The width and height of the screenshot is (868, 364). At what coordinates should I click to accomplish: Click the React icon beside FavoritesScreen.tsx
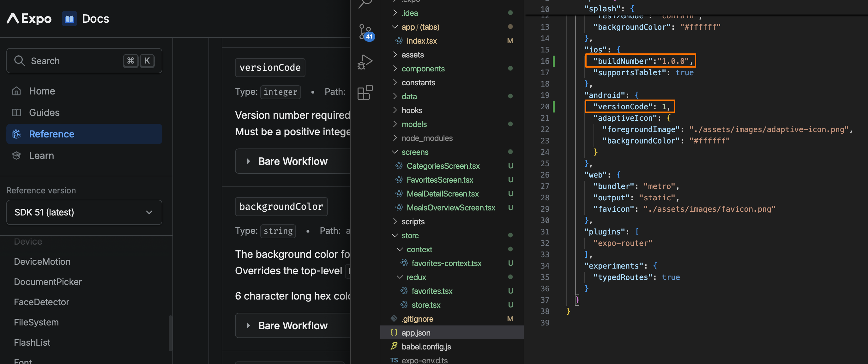(x=399, y=180)
